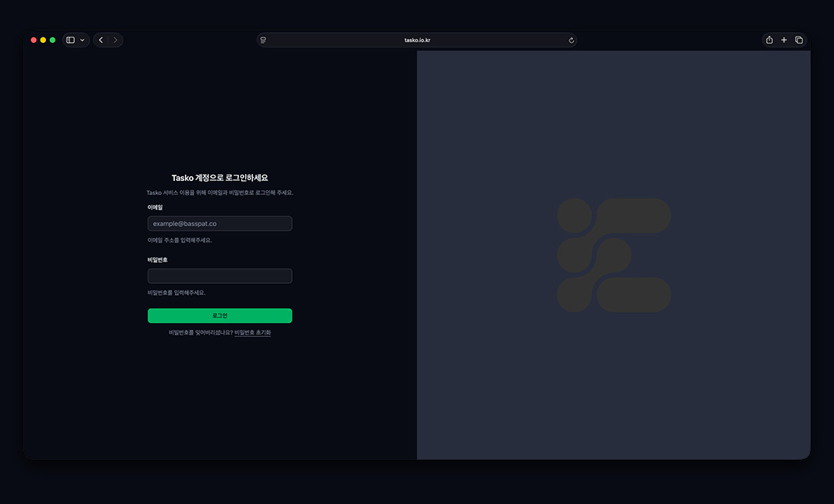Toggle the Safari sidebar

[69, 40]
